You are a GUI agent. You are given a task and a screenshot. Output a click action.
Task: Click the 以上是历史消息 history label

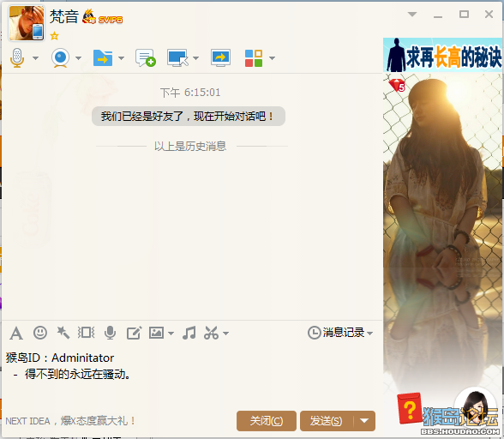pyautogui.click(x=190, y=146)
